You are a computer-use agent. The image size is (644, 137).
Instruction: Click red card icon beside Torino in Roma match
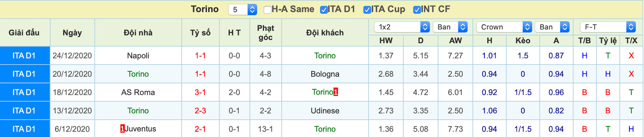pos(336,92)
